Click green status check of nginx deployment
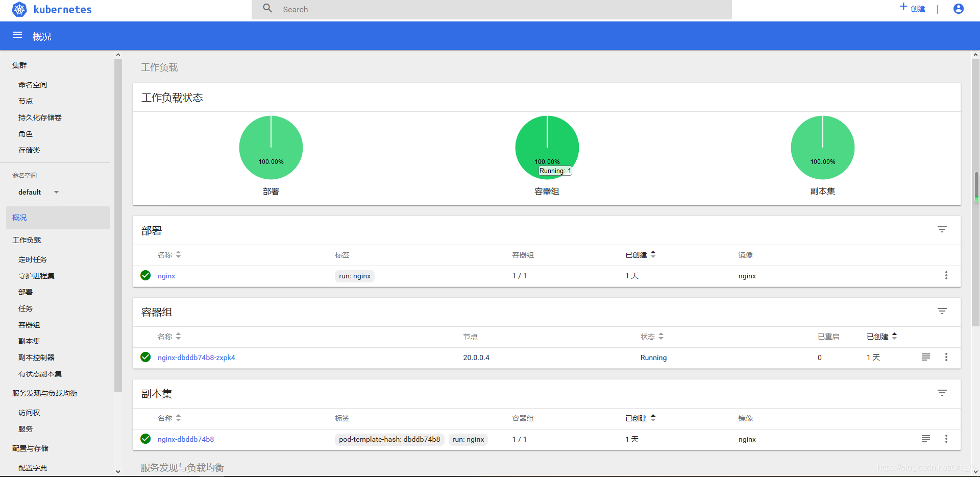Screen dimensions: 980x477 coord(145,275)
